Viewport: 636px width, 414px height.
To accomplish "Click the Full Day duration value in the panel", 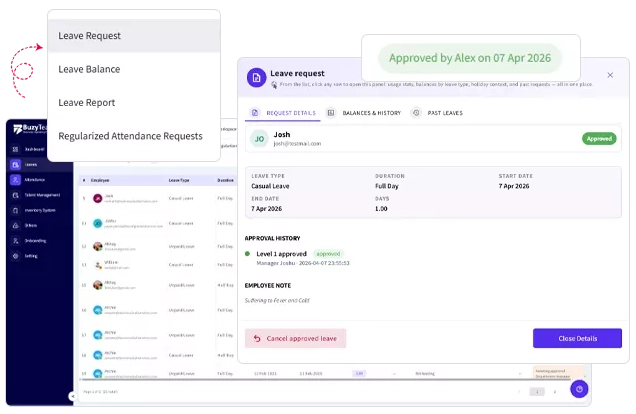I will pos(387,186).
